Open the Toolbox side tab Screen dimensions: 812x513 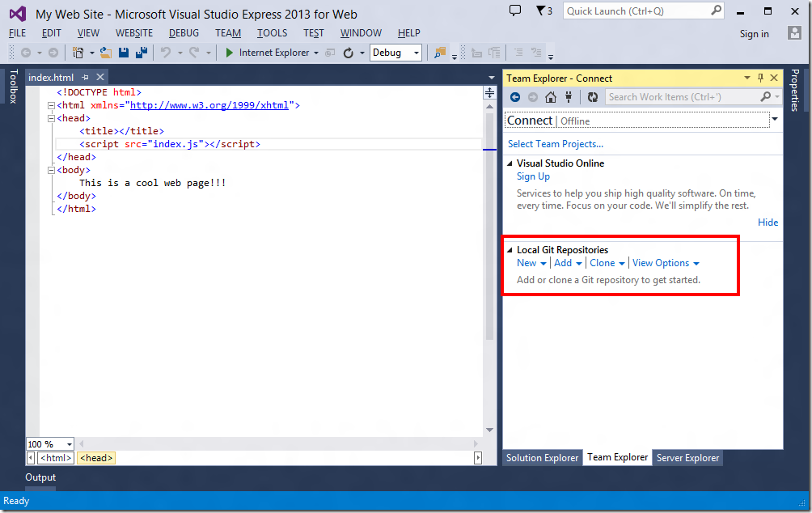(14, 86)
